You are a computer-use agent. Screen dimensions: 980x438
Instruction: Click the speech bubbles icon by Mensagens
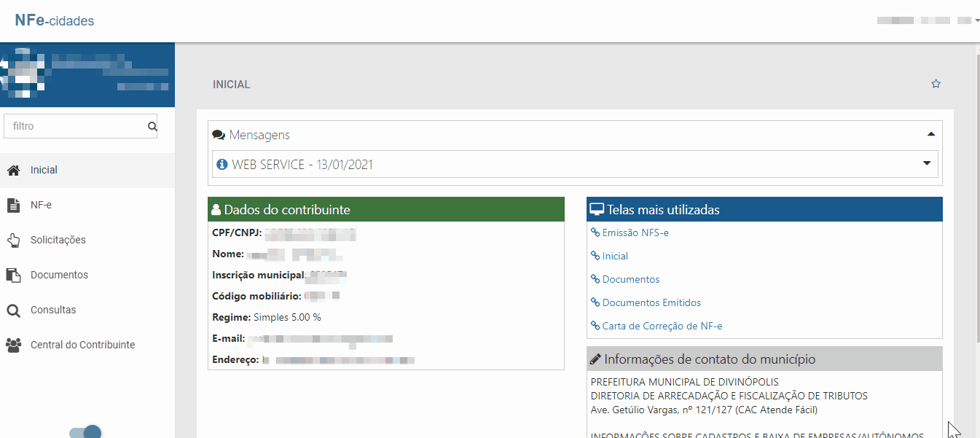tap(218, 136)
